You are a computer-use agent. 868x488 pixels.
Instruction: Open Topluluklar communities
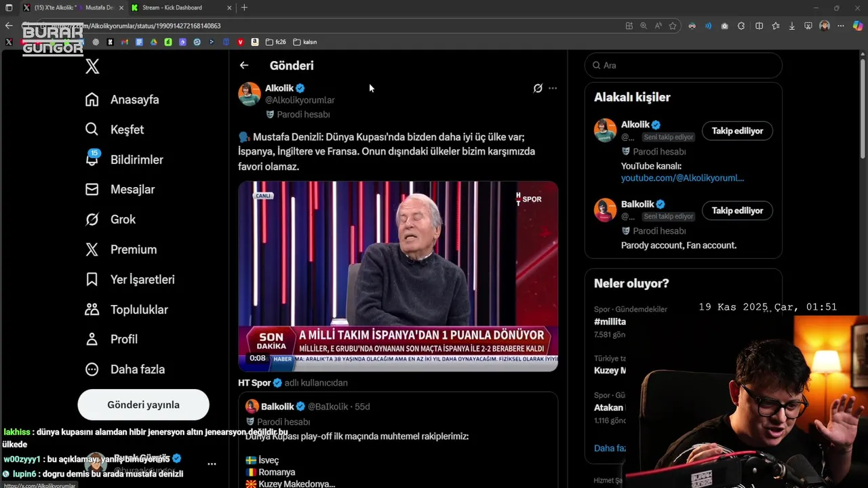click(126, 309)
